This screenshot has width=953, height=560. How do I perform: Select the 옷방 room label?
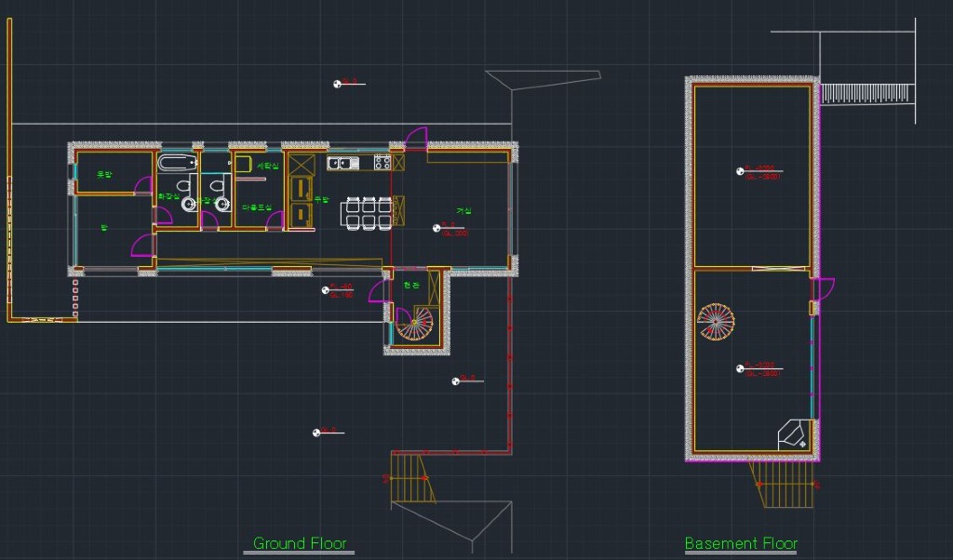coord(104,174)
